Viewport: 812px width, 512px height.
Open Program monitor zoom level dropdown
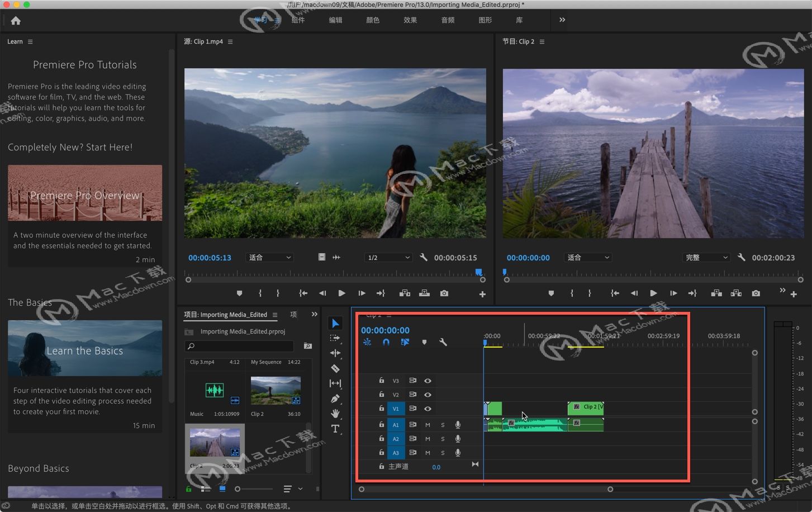click(588, 258)
